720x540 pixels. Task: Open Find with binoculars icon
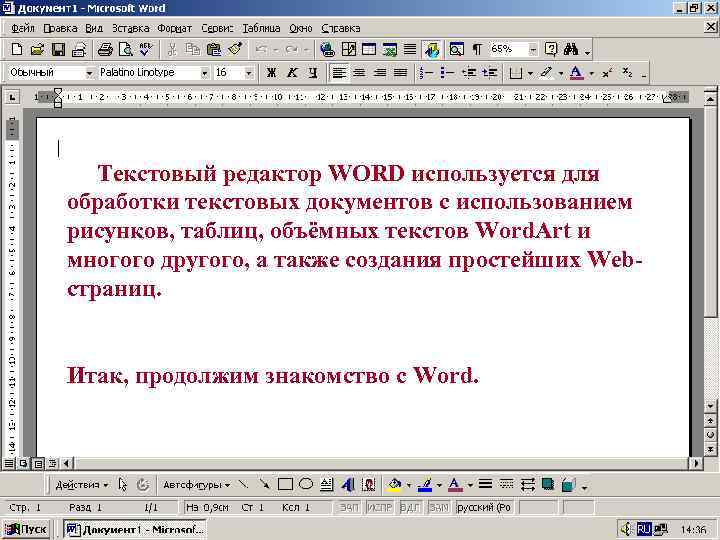(x=571, y=49)
